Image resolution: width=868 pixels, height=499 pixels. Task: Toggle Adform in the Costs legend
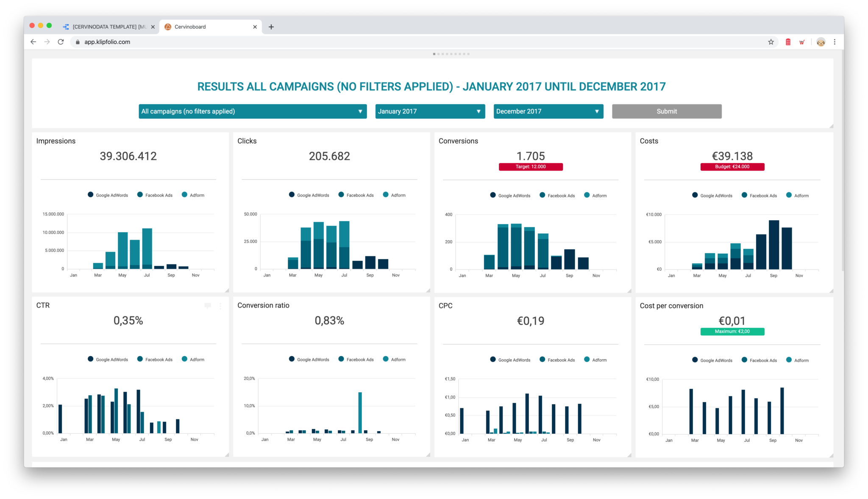tap(797, 195)
